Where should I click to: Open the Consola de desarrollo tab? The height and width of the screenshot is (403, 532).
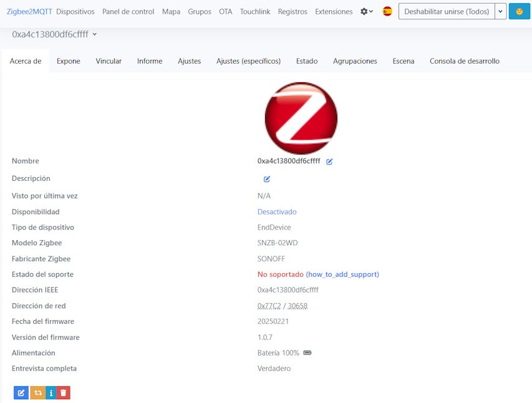[x=464, y=61]
